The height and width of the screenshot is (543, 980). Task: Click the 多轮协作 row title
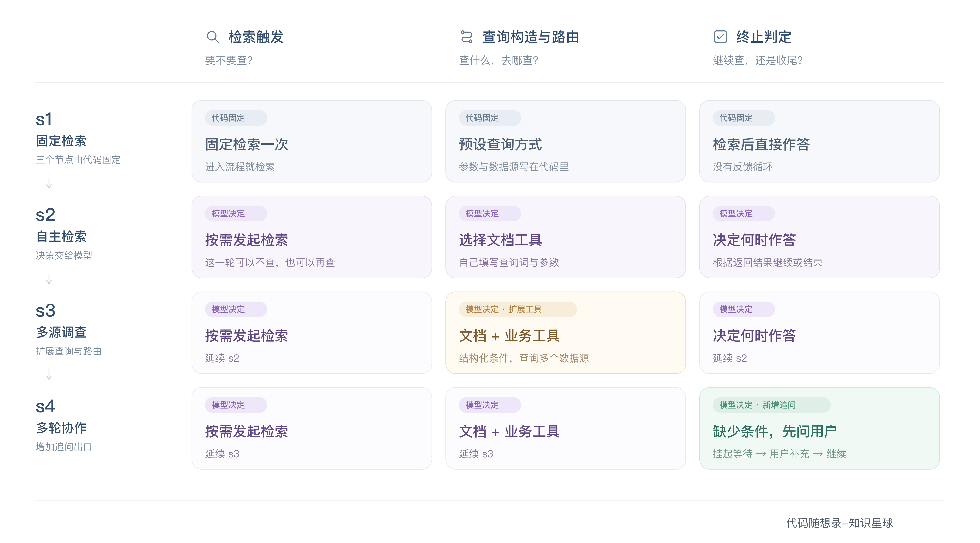click(61, 428)
